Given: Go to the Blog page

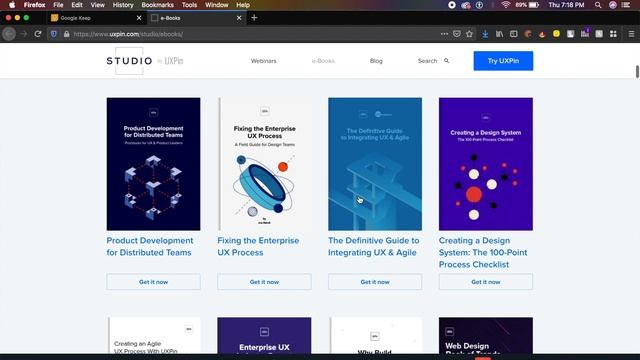Looking at the screenshot, I should tap(376, 61).
